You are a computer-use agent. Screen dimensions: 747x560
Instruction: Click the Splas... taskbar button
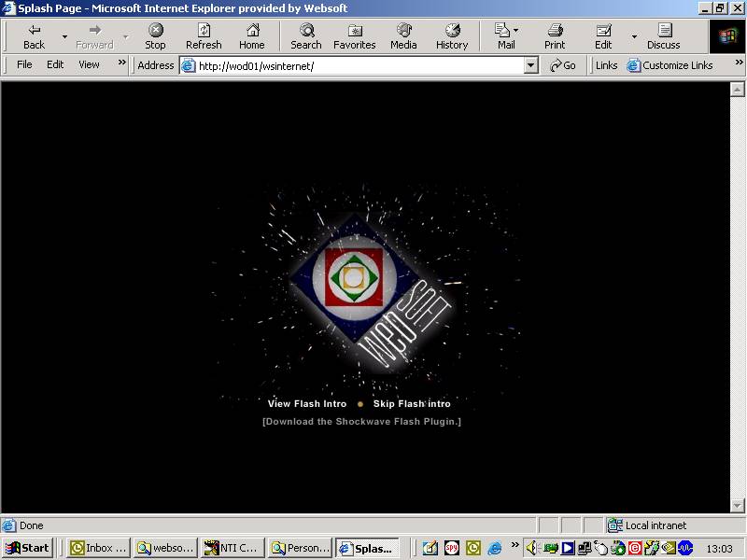[367, 548]
